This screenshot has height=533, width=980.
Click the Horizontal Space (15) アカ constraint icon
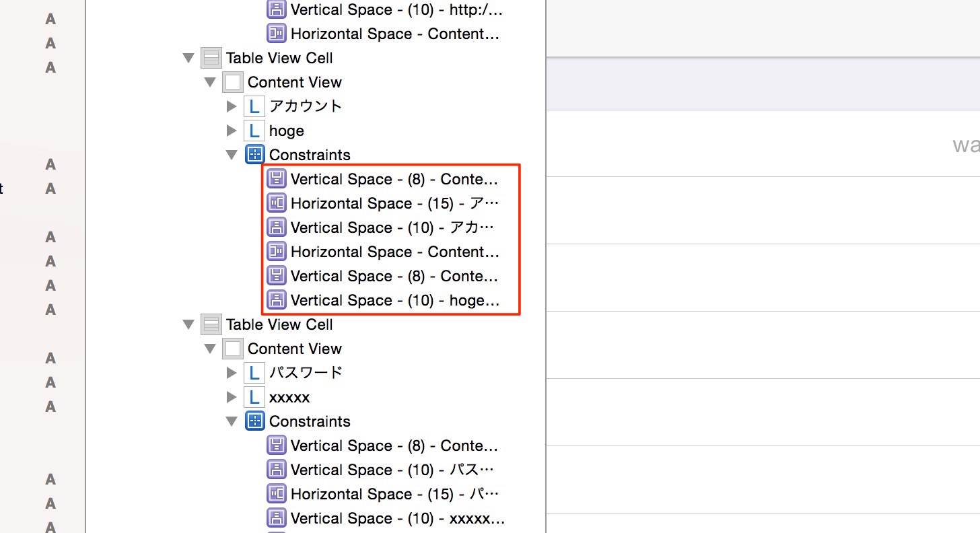277,203
